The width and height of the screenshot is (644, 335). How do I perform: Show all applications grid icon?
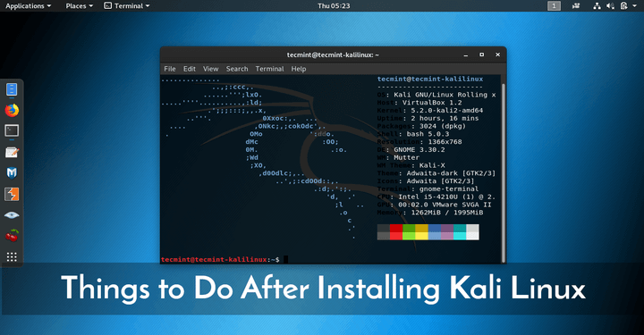point(12,257)
